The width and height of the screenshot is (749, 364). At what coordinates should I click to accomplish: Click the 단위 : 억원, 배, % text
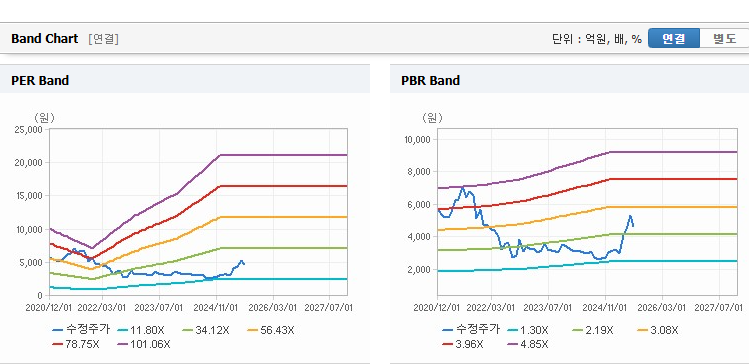tap(597, 39)
